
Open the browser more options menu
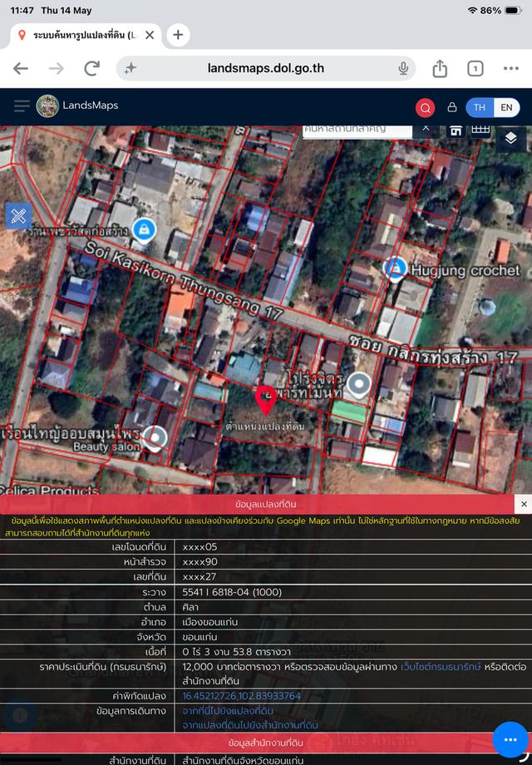[511, 68]
